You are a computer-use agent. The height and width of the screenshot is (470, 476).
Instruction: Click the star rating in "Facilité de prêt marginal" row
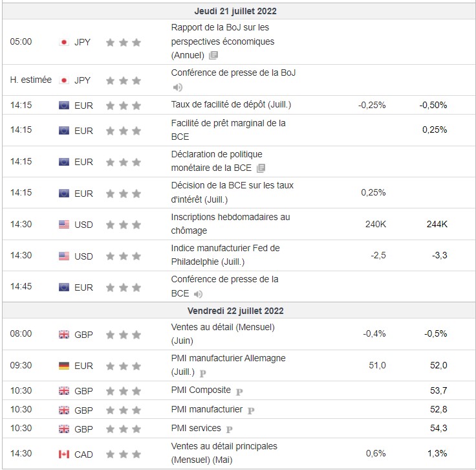tap(123, 131)
